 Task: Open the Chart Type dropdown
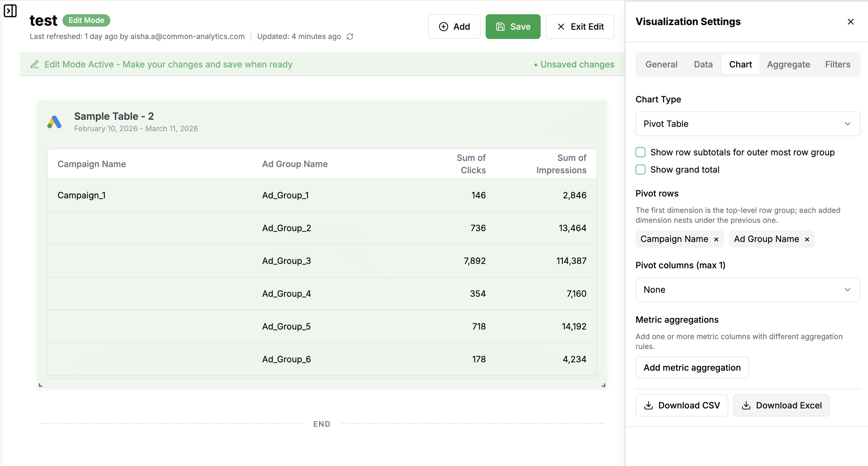747,124
